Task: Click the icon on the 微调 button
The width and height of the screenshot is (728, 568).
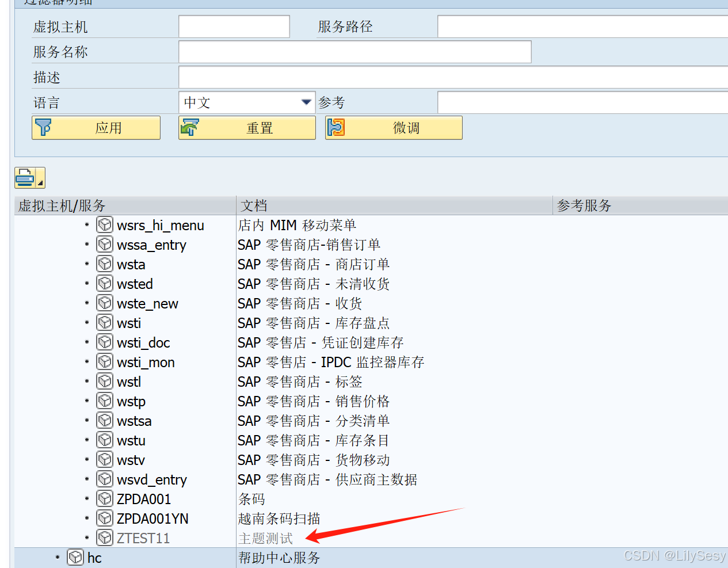Action: [x=337, y=127]
